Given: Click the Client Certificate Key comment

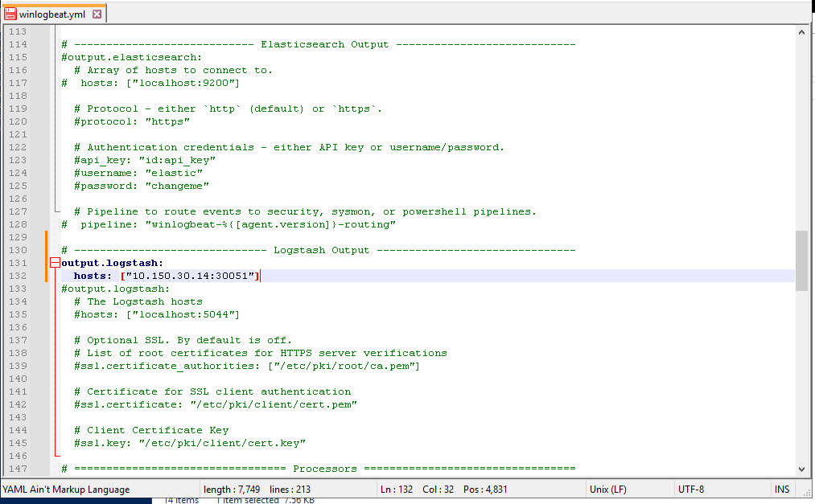Looking at the screenshot, I should [151, 430].
